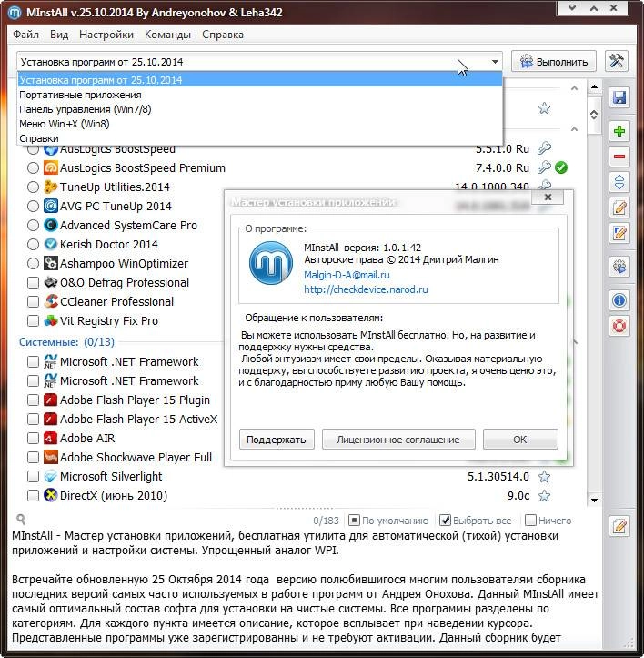Viewport: 644px width, 658px height.
Task: Click the key icon beside version 5.5.1.0 Ru
Action: tap(544, 148)
